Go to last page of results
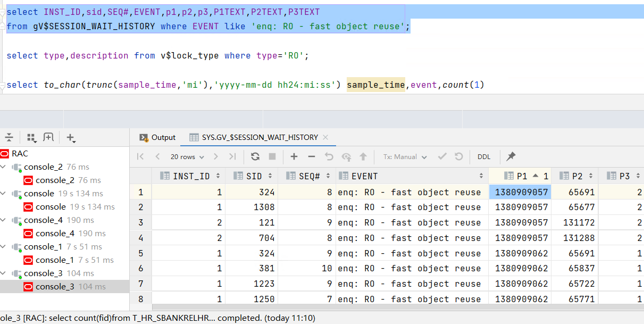 coord(232,156)
